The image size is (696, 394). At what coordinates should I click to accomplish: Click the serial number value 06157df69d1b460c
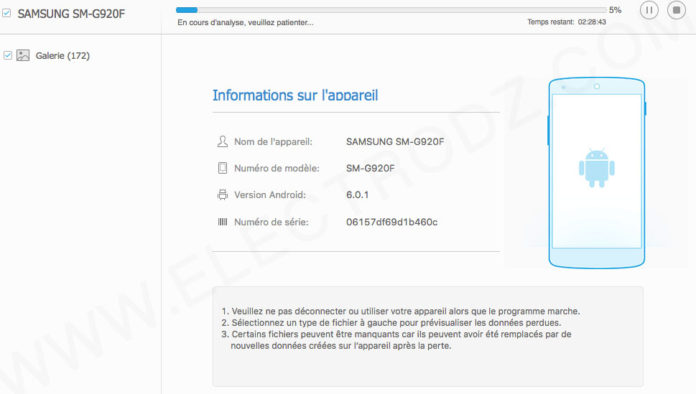[x=392, y=222]
